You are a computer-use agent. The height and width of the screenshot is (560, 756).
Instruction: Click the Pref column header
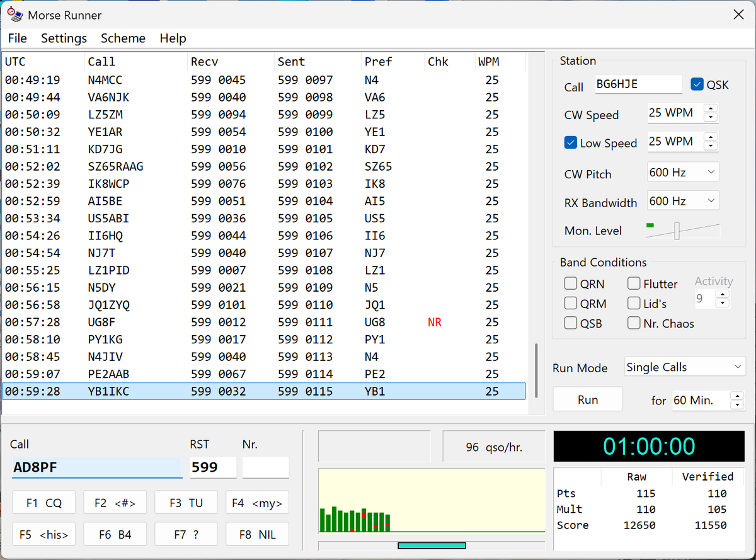[x=393, y=62]
